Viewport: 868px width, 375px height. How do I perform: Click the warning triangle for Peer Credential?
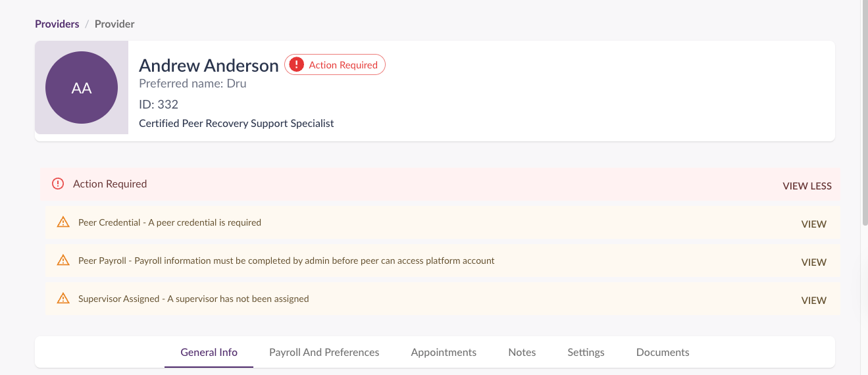click(63, 222)
